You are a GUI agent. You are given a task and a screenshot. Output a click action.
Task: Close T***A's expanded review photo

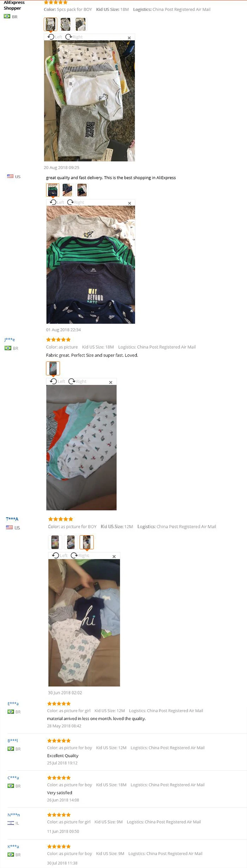click(114, 557)
